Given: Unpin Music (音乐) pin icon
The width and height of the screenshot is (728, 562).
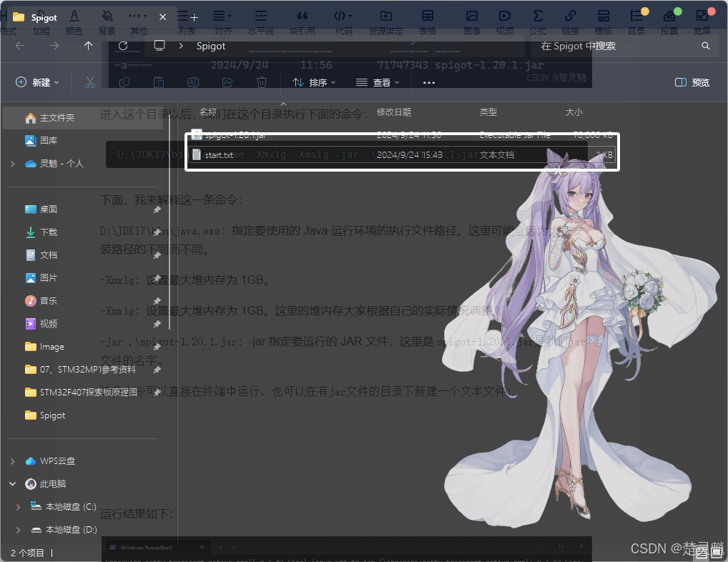Looking at the screenshot, I should pos(157,301).
